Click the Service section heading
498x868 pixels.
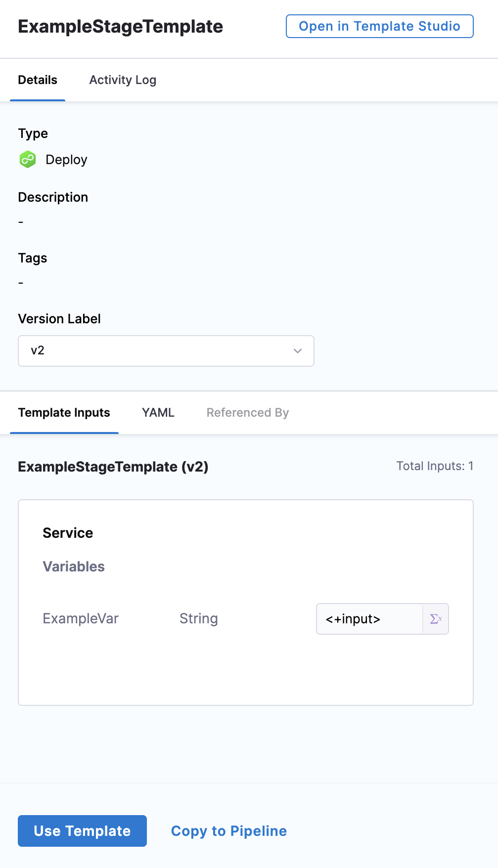[68, 533]
